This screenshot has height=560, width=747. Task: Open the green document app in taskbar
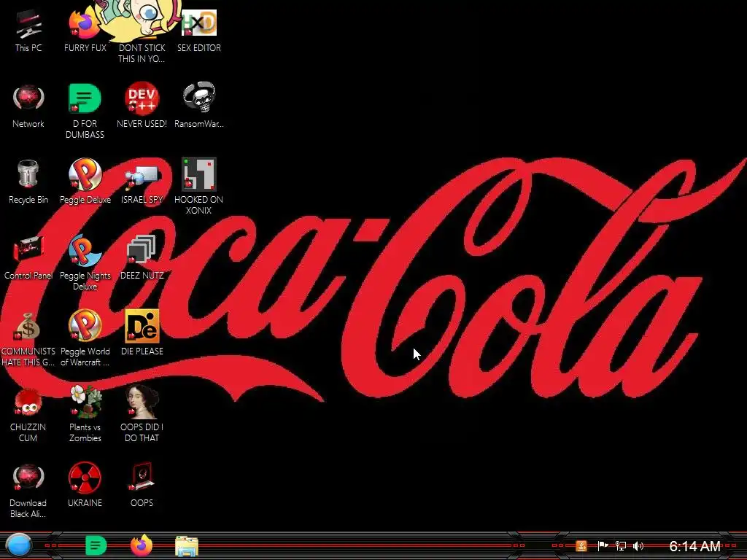pyautogui.click(x=96, y=545)
